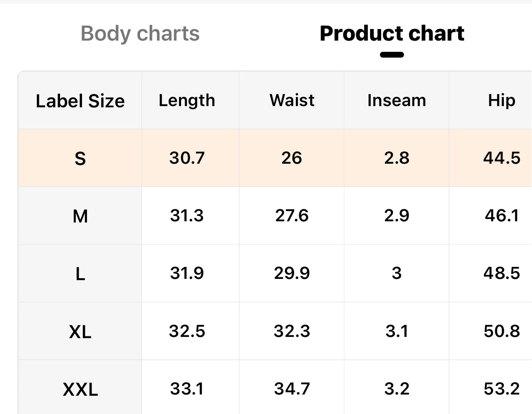Viewport: 532px width, 414px height.
Task: Select the Label Size column header
Action: 80,101
